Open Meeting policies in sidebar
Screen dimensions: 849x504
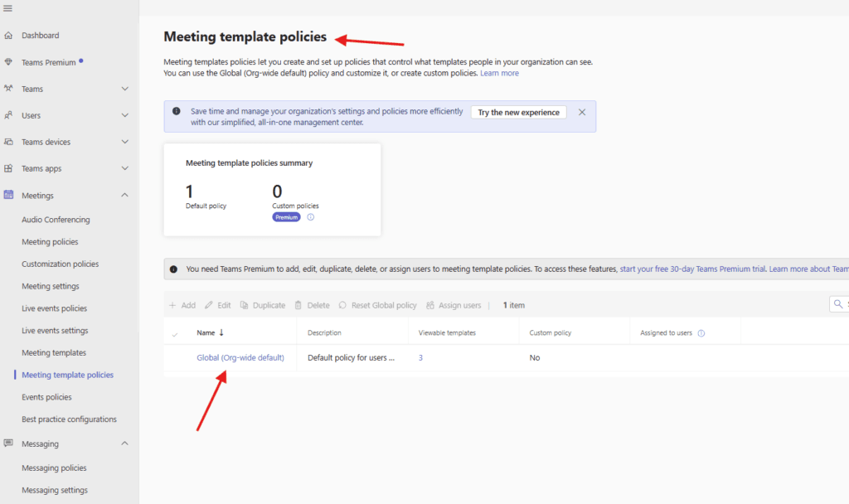click(x=50, y=242)
